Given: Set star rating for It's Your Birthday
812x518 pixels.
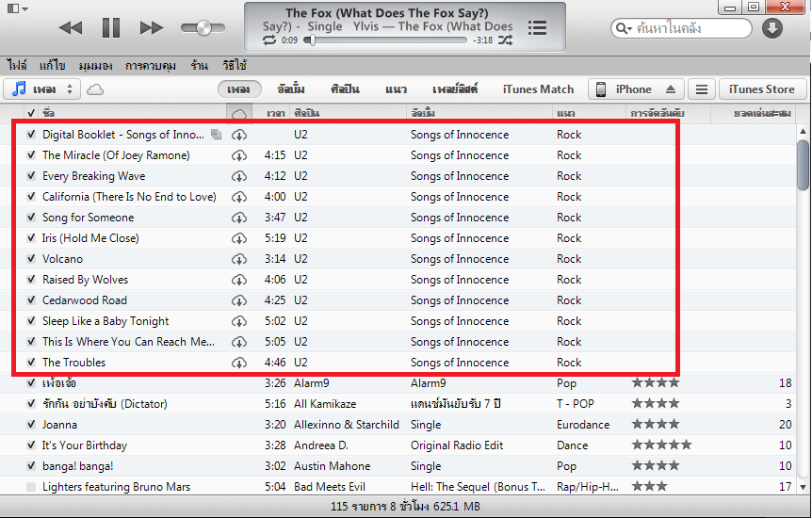Looking at the screenshot, I should (661, 445).
